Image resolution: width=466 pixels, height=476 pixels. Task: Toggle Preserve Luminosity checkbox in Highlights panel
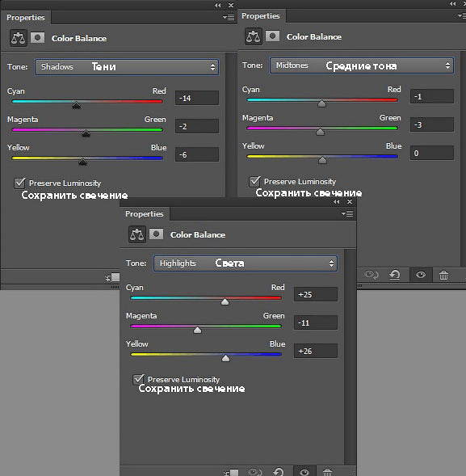[138, 379]
